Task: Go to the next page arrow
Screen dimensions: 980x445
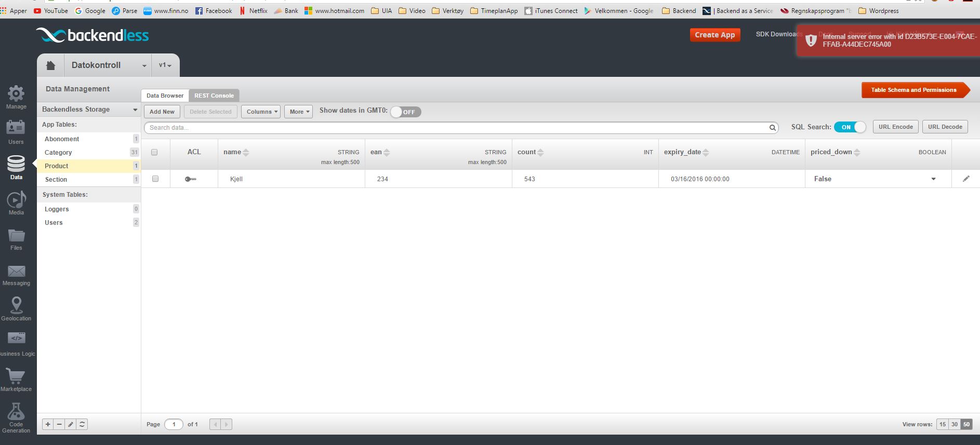Action: 226,424
